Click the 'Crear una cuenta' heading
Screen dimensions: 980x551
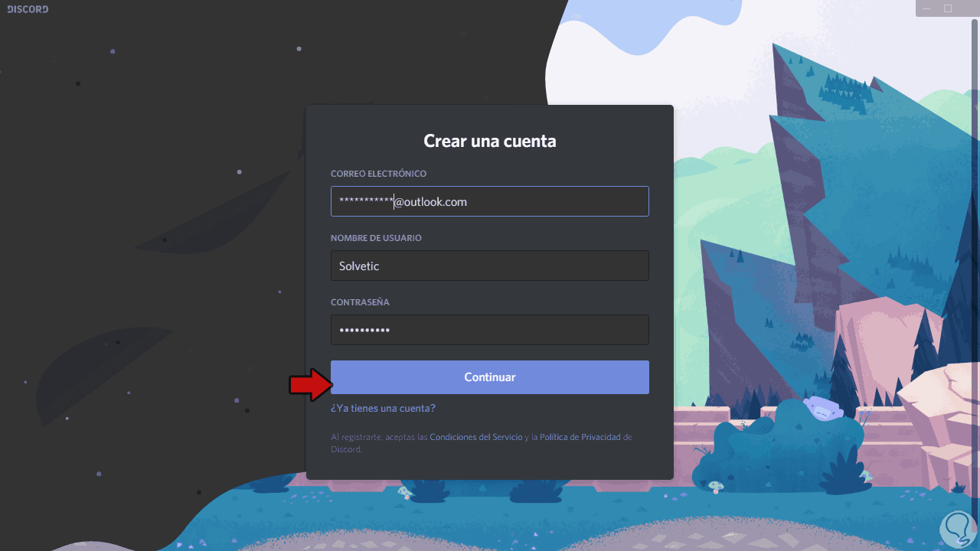point(490,141)
